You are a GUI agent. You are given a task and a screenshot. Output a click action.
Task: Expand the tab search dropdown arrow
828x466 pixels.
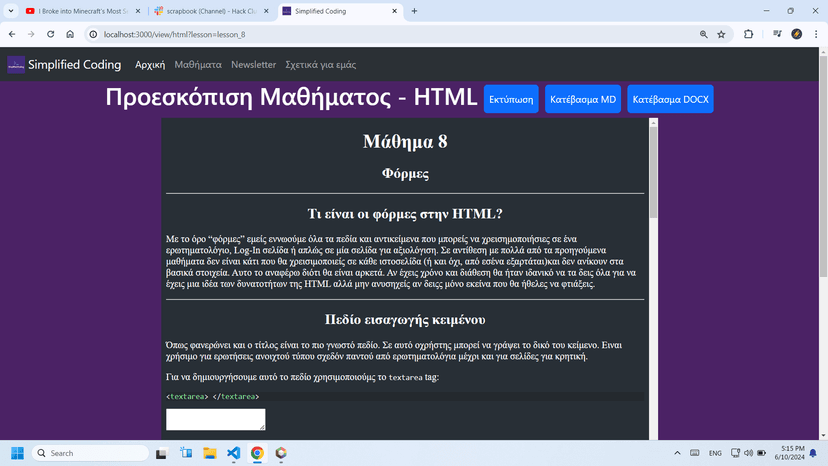[11, 11]
